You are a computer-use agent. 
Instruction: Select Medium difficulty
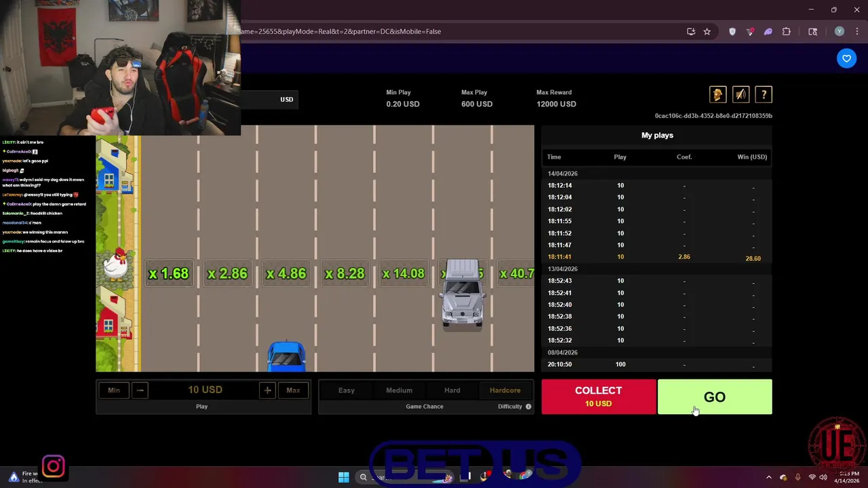click(399, 390)
